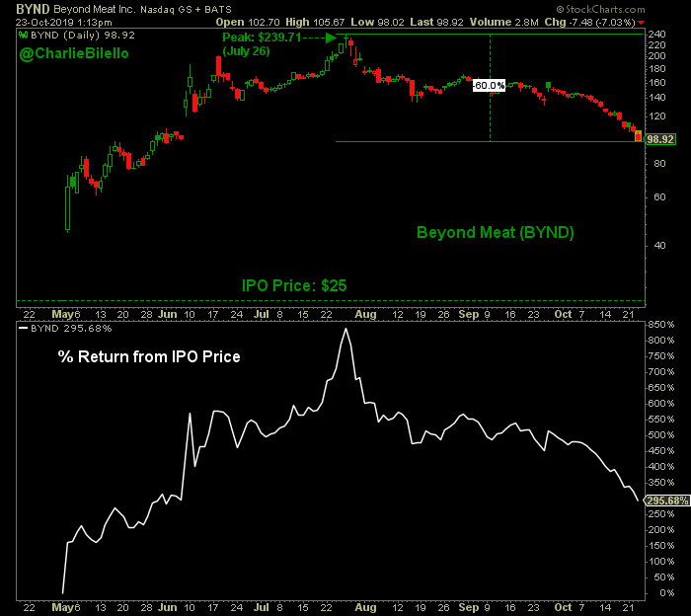Click the Oct label under the return chart
The height and width of the screenshot is (616, 691).
pyautogui.click(x=564, y=608)
